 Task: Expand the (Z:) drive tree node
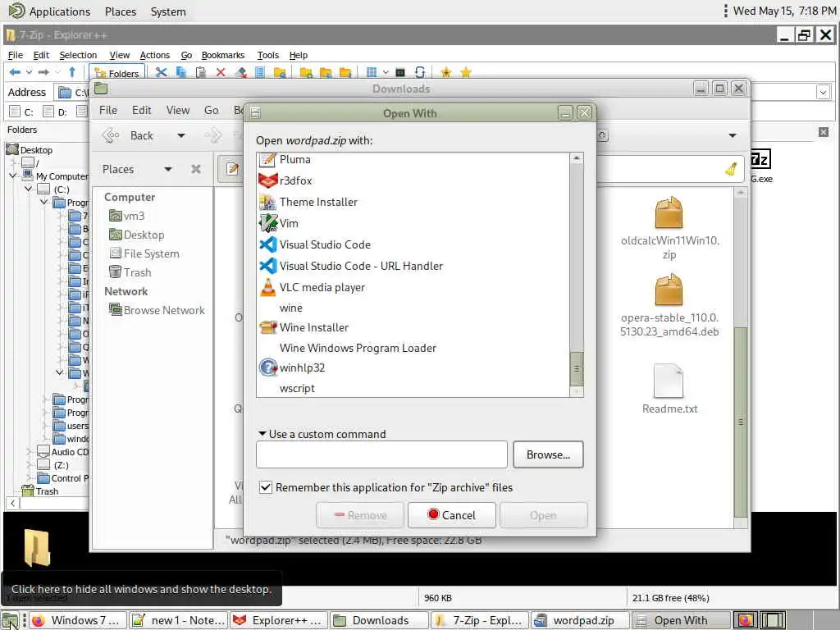tap(29, 465)
